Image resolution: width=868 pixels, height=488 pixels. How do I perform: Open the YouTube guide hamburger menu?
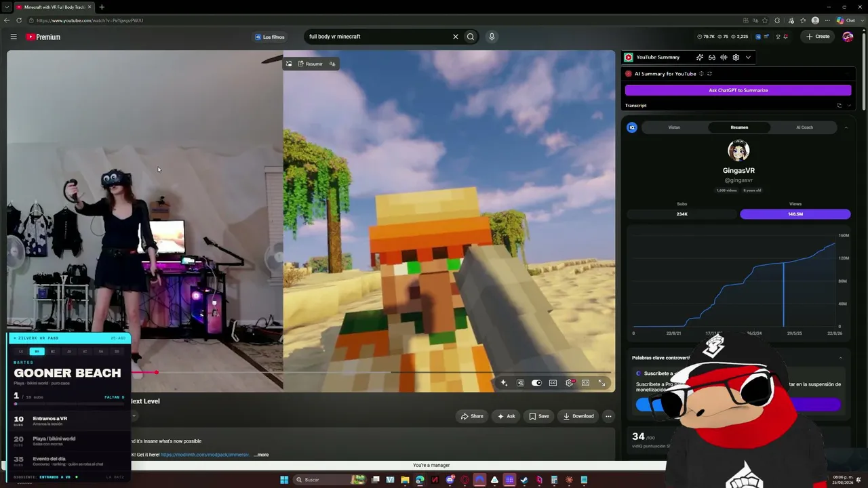point(14,37)
